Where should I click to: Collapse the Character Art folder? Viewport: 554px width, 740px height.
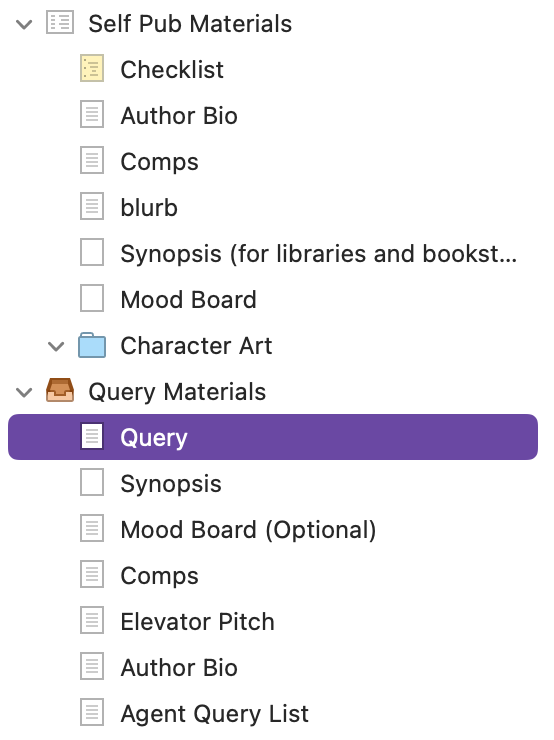point(56,346)
